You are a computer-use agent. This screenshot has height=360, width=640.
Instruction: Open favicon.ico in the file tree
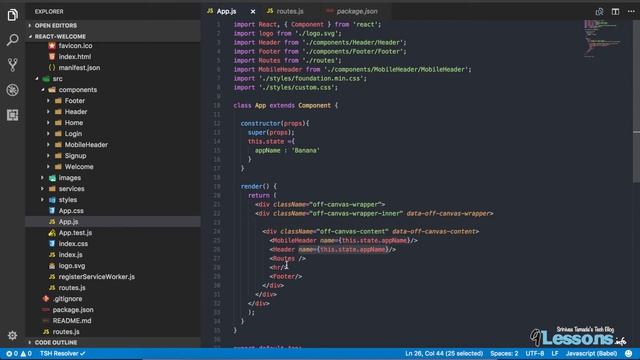click(x=75, y=46)
